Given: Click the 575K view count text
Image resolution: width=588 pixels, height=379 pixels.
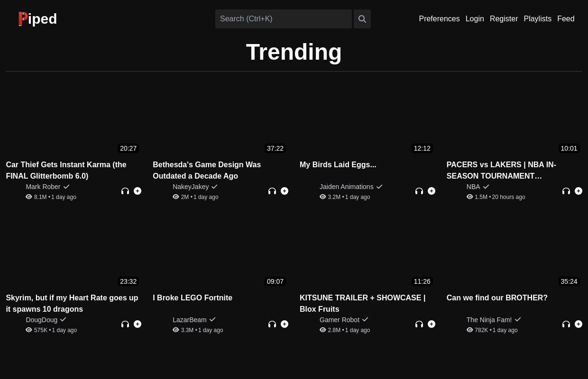Looking at the screenshot, I should 41,330.
